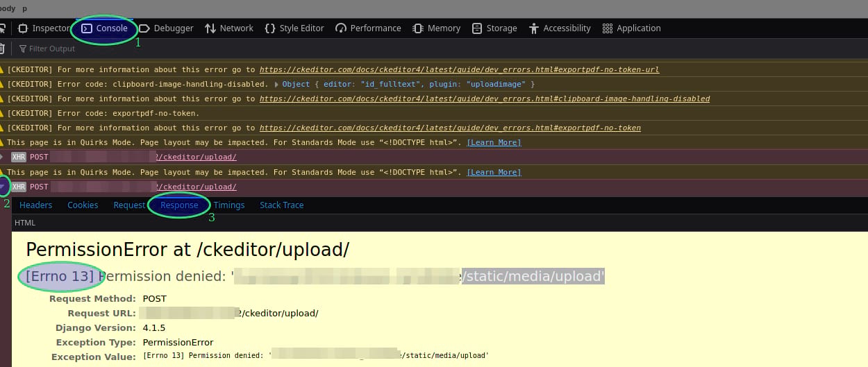Click the Performance gauge icon

341,28
